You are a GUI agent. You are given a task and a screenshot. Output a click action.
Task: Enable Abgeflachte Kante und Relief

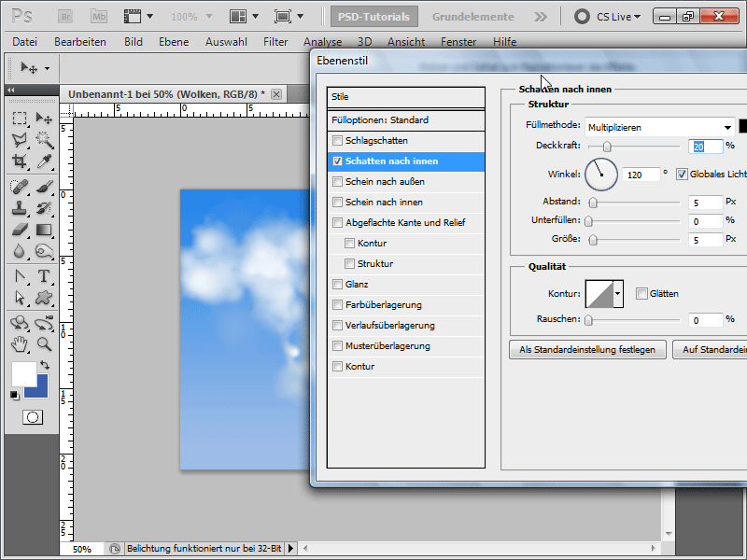(x=337, y=222)
